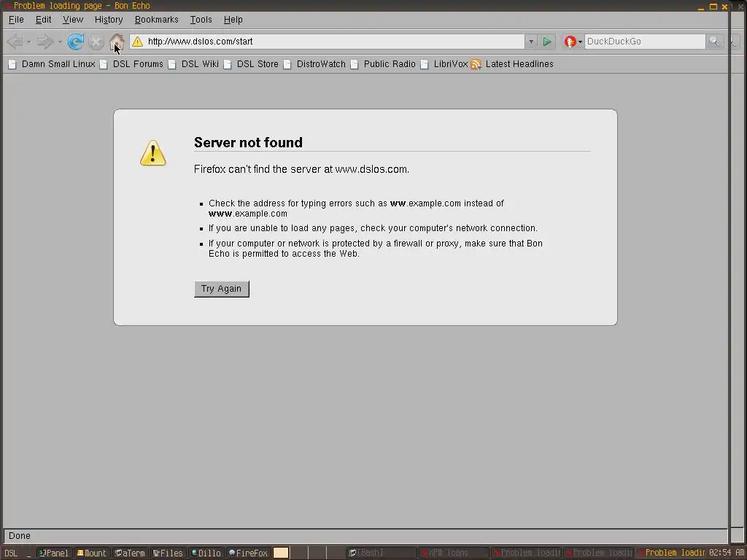747x560 pixels.
Task: Open the DSL Store bookmark
Action: pos(251,64)
